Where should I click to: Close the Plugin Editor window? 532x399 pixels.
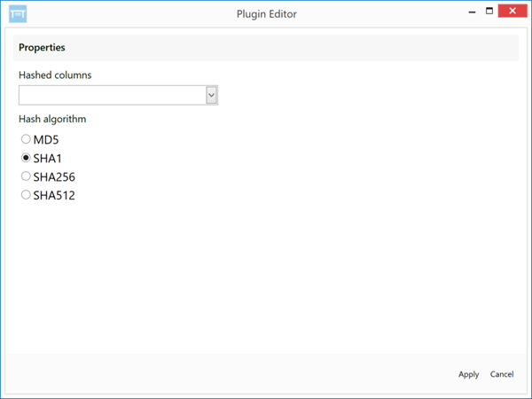(x=512, y=11)
